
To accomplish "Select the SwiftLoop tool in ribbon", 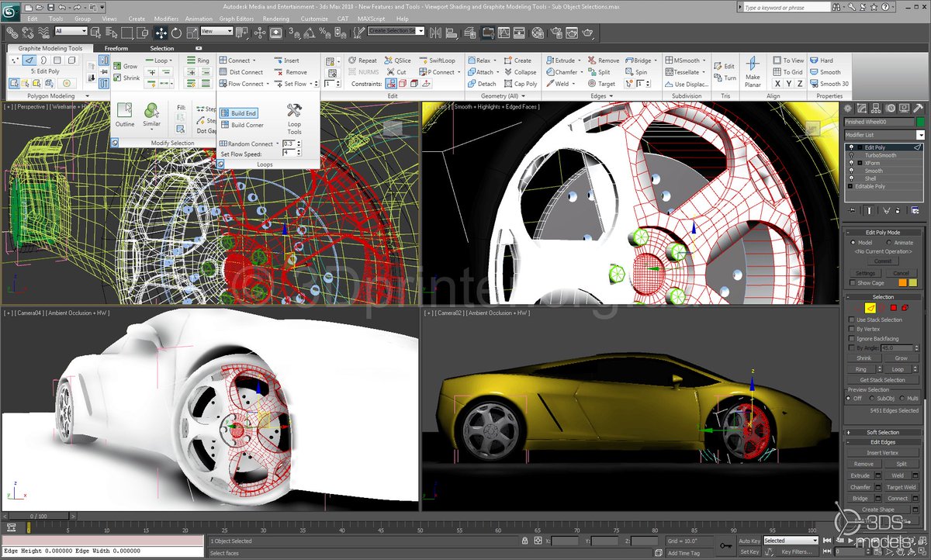I will (438, 60).
